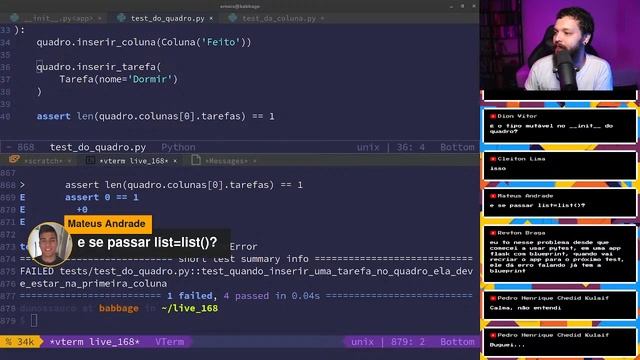
Task: Click Mateus Andrade message in chat sidebar
Action: click(560, 202)
